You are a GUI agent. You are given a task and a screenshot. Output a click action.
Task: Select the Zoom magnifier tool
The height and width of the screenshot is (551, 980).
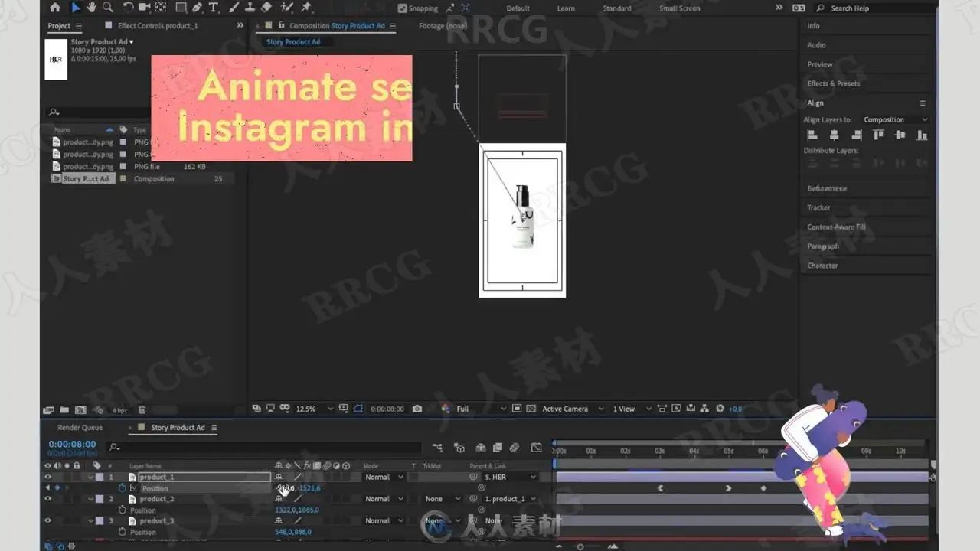point(107,8)
